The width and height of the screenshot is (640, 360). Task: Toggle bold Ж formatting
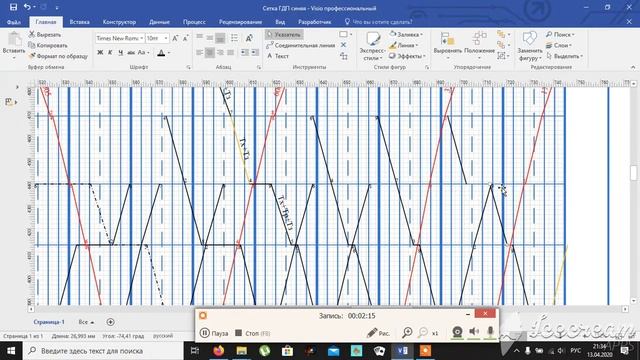pyautogui.click(x=100, y=53)
